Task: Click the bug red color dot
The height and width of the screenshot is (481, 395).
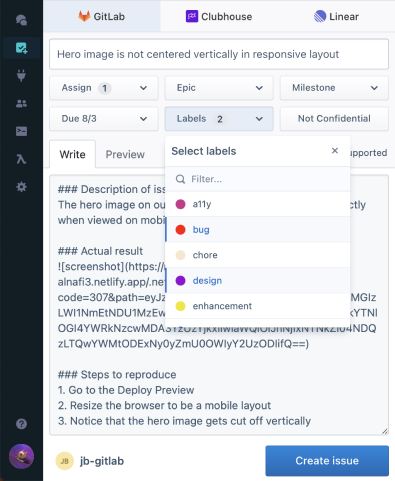Action: (180, 229)
